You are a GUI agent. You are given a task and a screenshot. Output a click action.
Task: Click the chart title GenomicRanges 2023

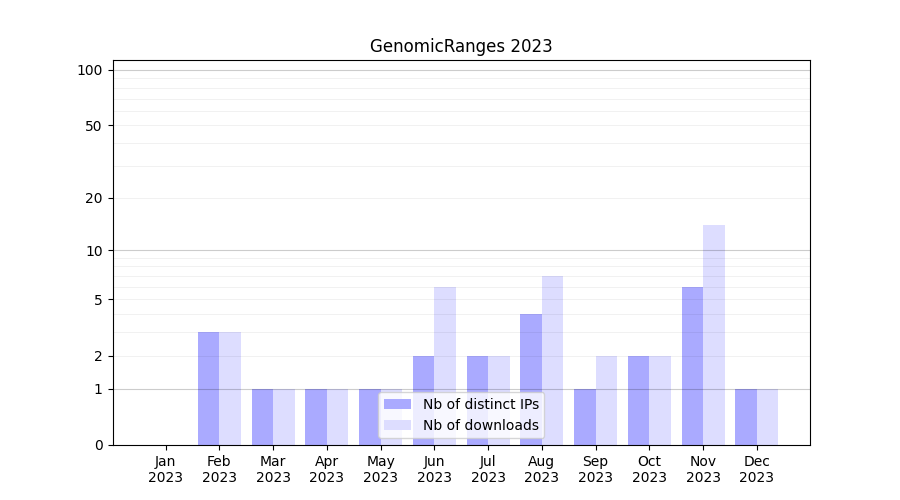461,46
